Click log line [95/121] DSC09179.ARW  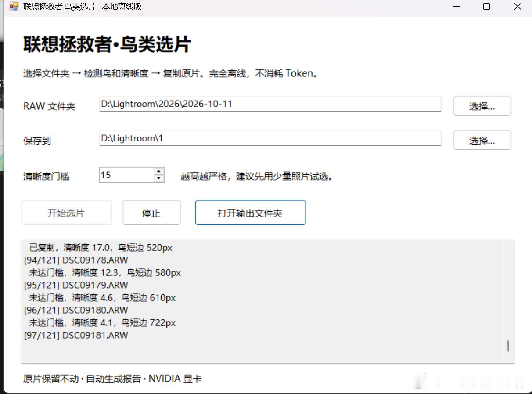[76, 285]
